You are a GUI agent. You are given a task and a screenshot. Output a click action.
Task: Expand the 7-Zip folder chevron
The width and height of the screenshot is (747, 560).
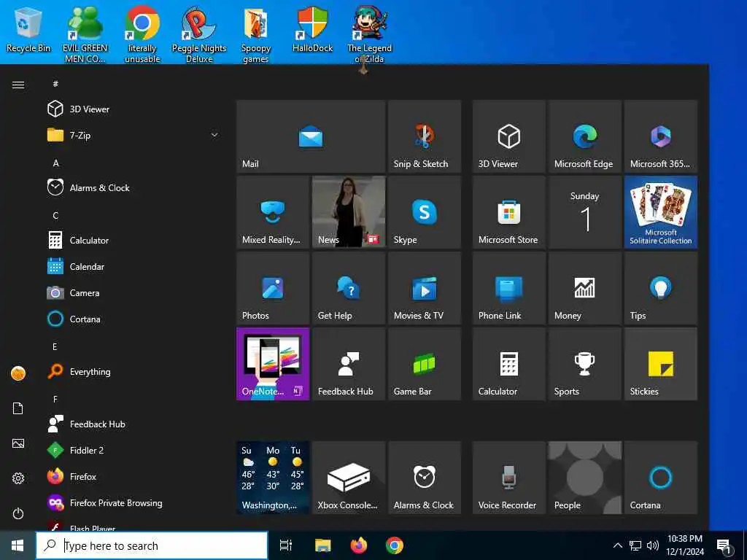(x=214, y=135)
